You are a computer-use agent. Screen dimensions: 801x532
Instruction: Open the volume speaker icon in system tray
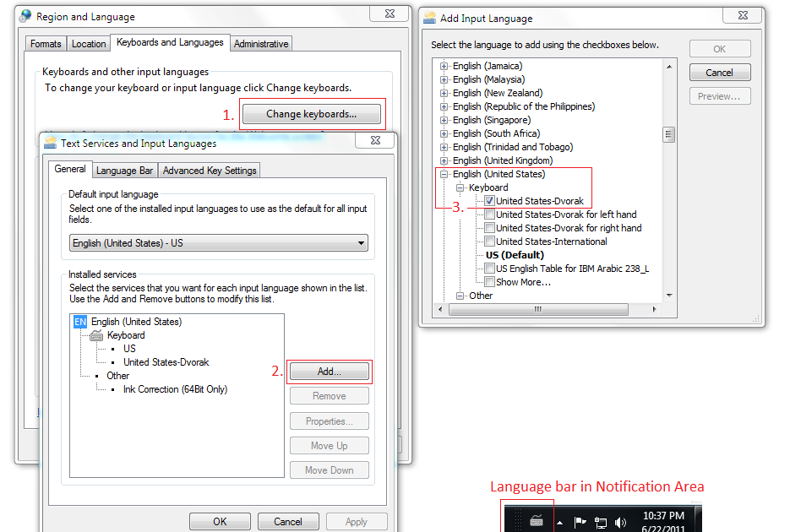click(618, 521)
